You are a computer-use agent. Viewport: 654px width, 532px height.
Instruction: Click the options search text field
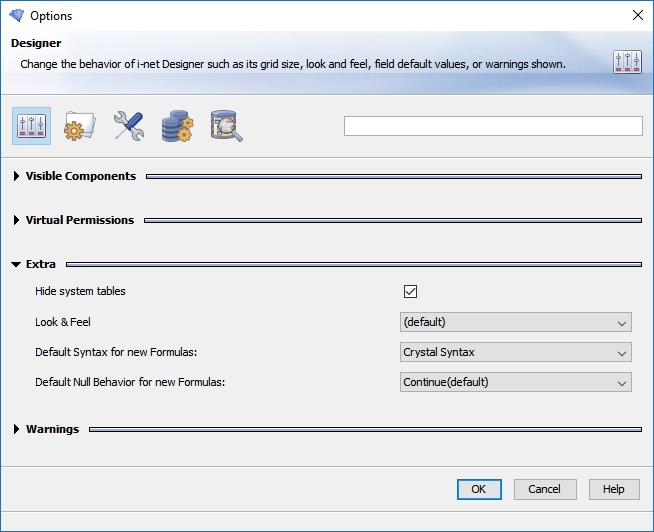(x=492, y=126)
